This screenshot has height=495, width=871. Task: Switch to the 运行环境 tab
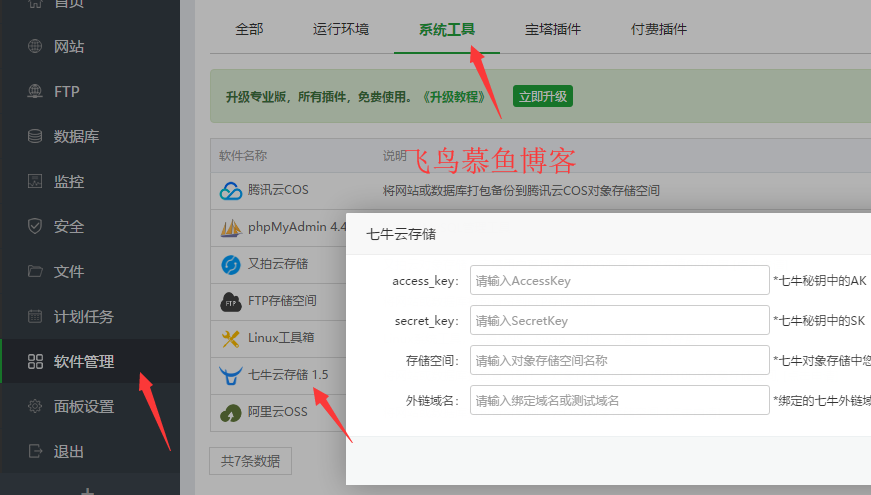tap(341, 29)
